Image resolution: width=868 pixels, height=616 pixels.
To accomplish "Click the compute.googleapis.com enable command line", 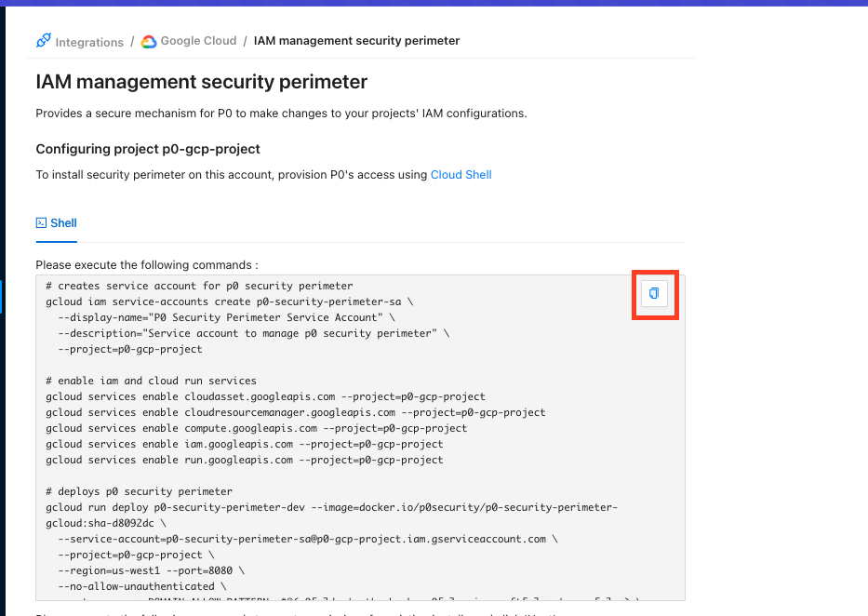I will tap(256, 428).
